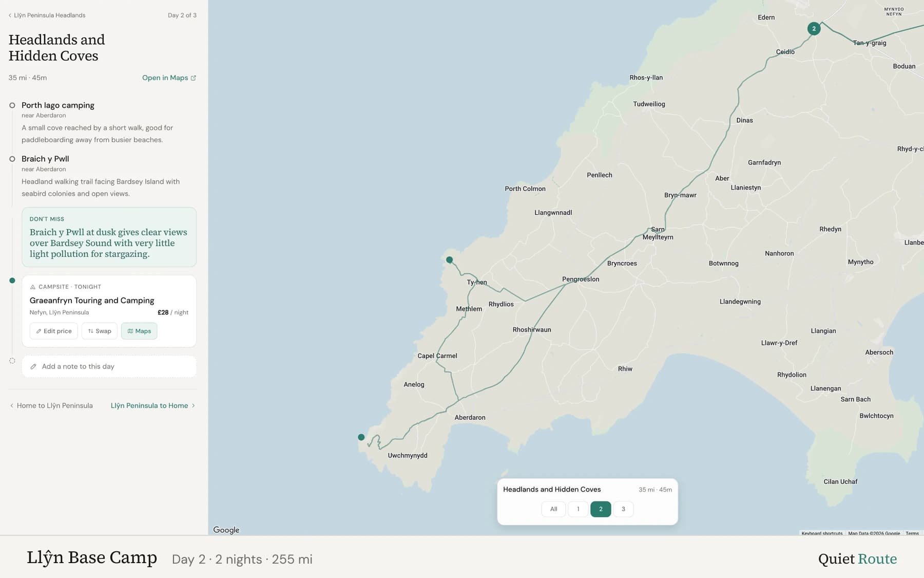This screenshot has width=924, height=578.
Task: Click the route dot marker near Uwchmynydd
Action: [x=361, y=437]
